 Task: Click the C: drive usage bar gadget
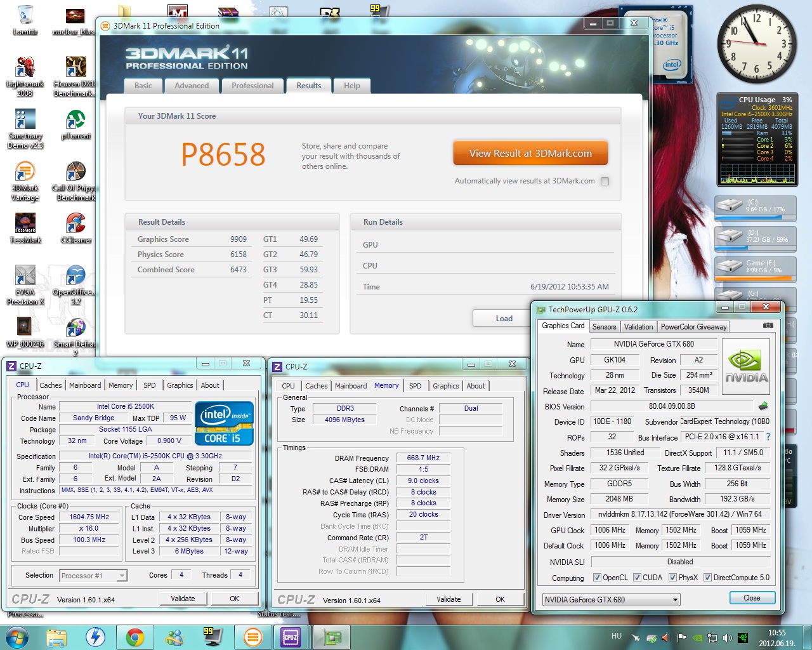click(755, 209)
